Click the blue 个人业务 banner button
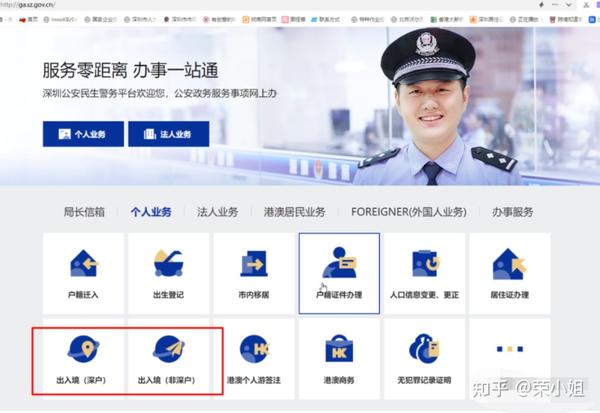This screenshot has height=413, width=600. (x=83, y=134)
